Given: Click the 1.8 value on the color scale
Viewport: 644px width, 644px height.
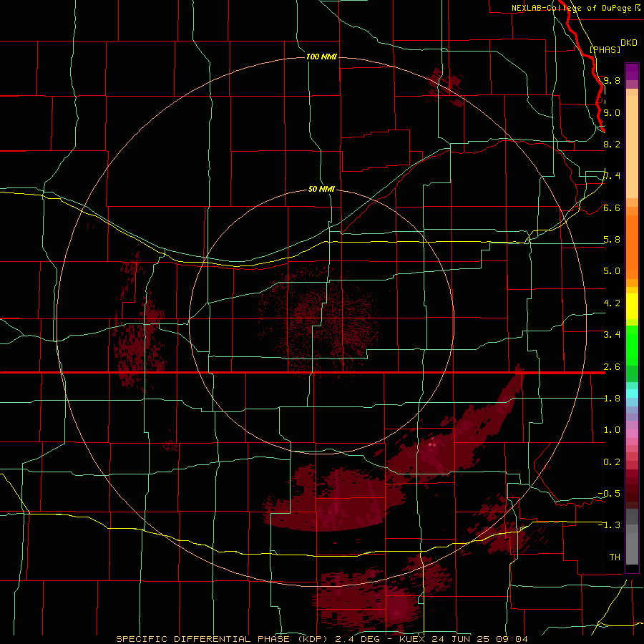Looking at the screenshot, I should coord(612,399).
